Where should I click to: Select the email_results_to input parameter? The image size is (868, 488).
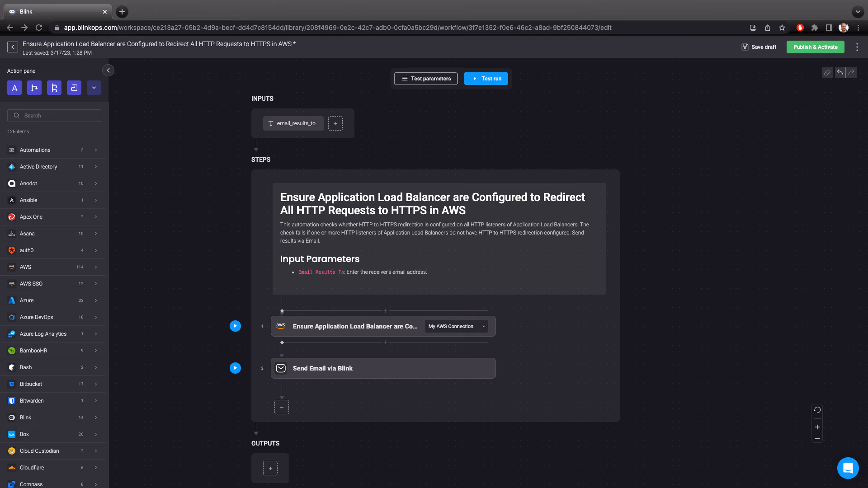pyautogui.click(x=293, y=123)
